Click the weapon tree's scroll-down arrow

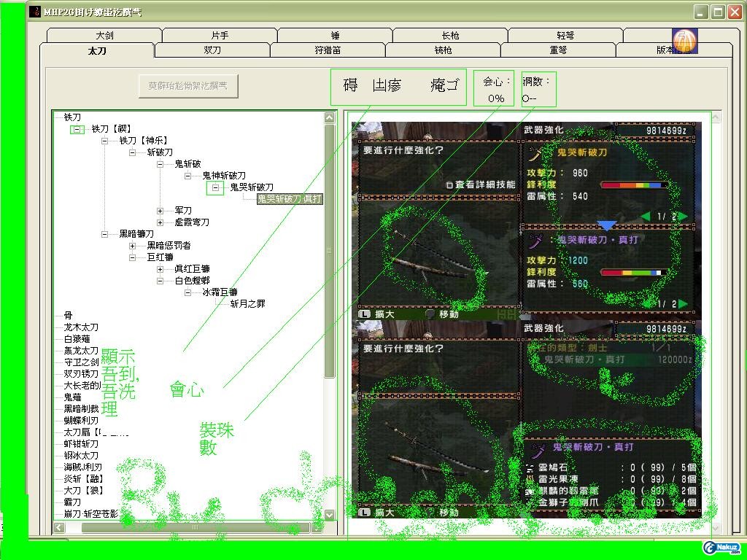click(x=329, y=514)
